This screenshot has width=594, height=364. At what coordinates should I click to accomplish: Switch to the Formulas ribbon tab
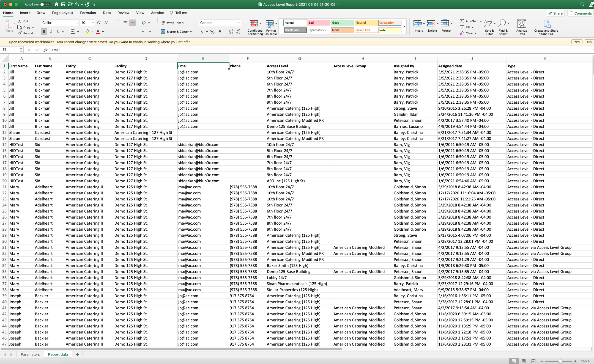(x=88, y=13)
